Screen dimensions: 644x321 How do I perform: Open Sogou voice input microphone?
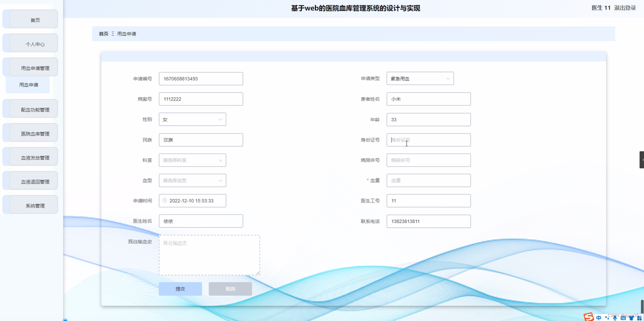(615, 318)
